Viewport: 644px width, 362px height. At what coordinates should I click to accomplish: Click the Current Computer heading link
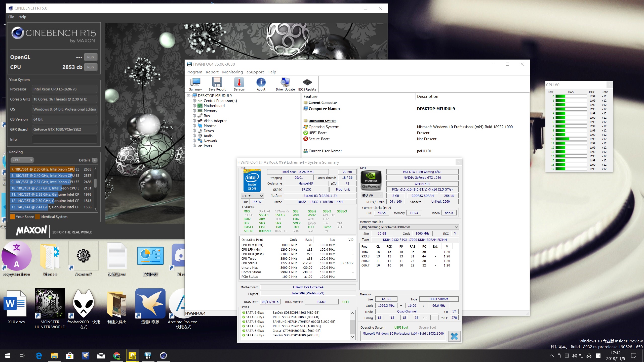(x=323, y=103)
